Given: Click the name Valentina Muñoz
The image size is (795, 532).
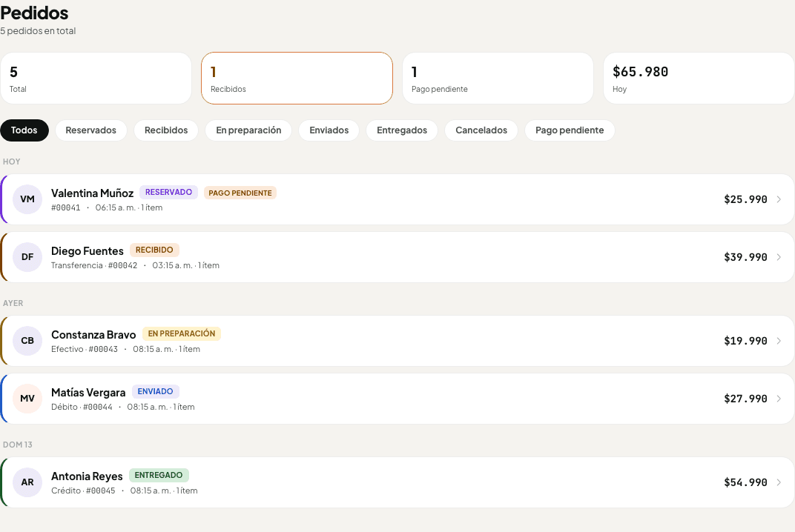Looking at the screenshot, I should point(92,193).
